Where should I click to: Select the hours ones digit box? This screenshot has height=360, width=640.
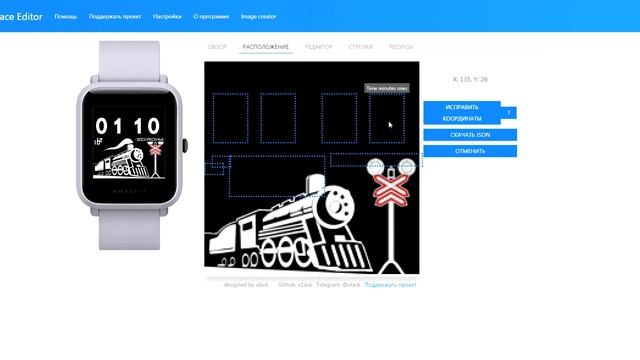(278, 118)
